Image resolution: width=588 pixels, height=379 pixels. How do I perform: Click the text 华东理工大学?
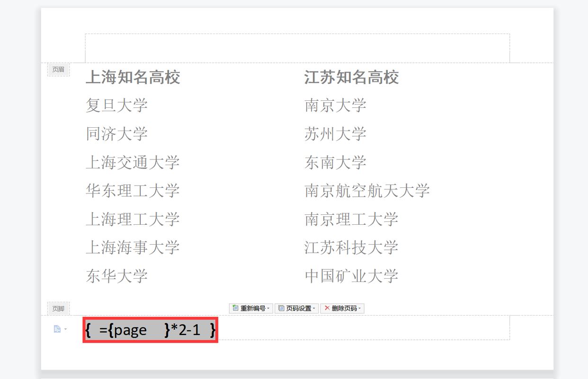tap(133, 191)
